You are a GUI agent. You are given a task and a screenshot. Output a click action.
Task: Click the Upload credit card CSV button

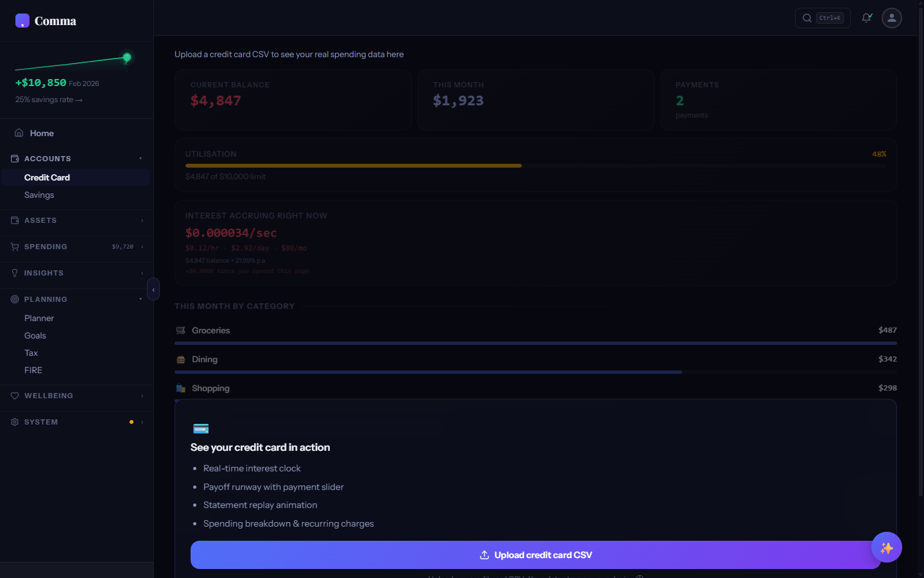point(535,554)
